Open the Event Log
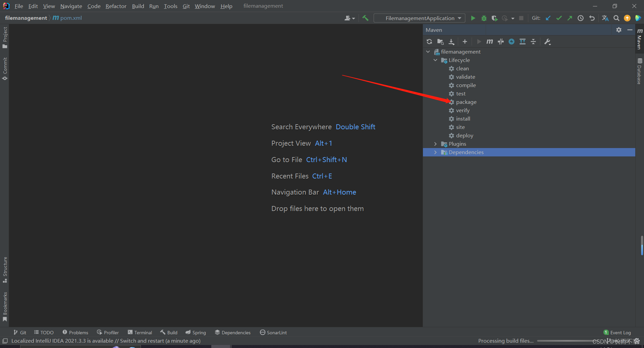The height and width of the screenshot is (348, 644). click(617, 332)
